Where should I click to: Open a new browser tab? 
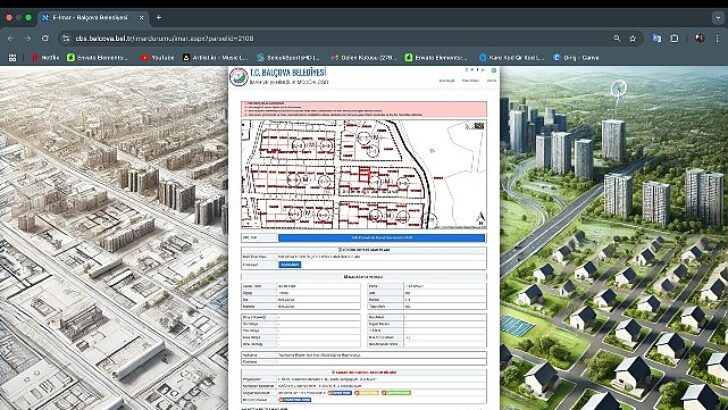pyautogui.click(x=158, y=17)
